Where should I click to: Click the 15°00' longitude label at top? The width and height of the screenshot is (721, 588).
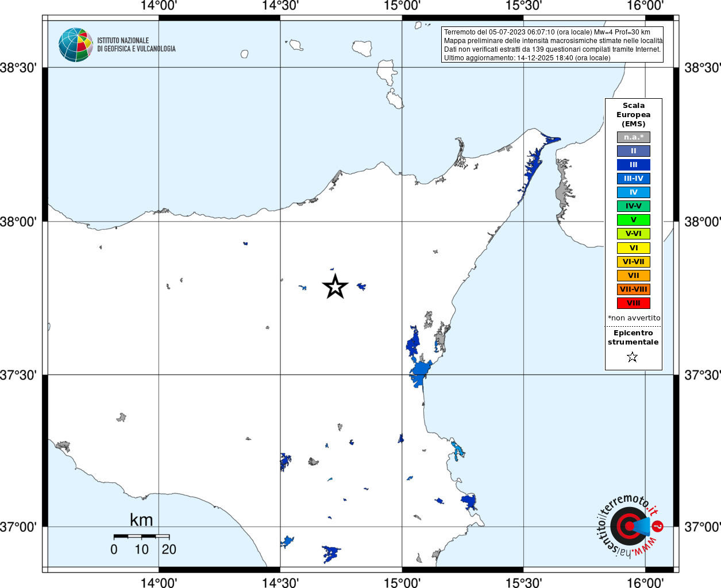(402, 6)
